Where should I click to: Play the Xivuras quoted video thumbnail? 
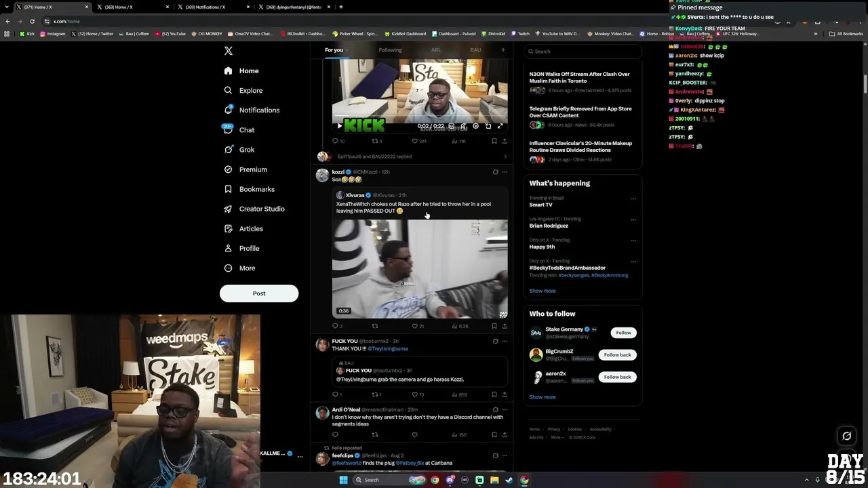pos(420,269)
